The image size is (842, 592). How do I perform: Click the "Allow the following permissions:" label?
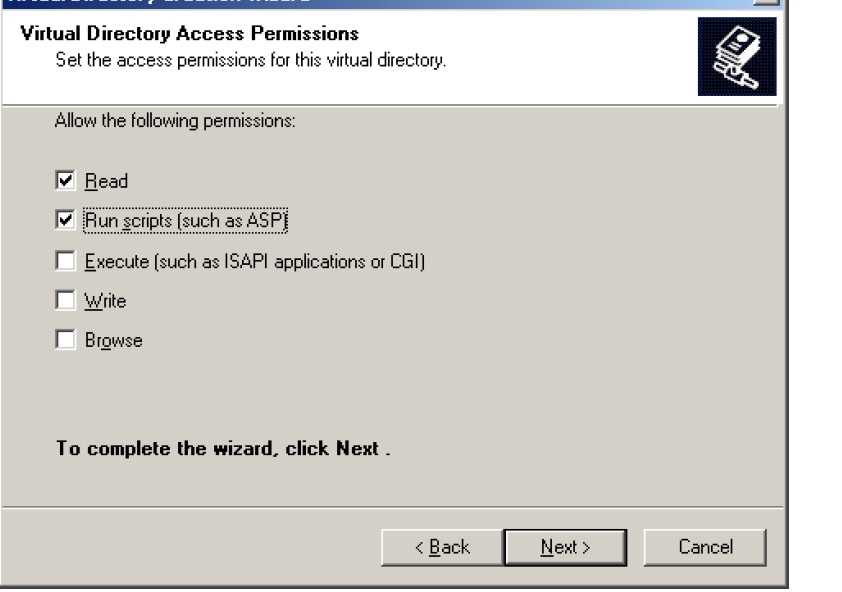176,122
